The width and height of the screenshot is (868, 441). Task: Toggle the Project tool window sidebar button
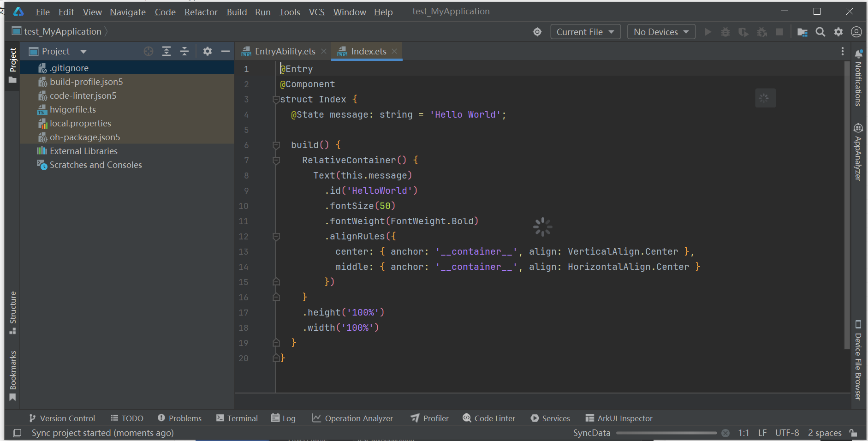(x=12, y=66)
